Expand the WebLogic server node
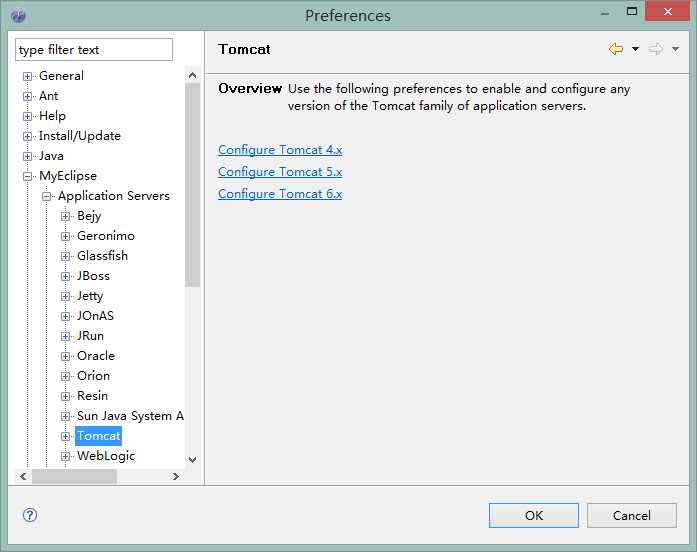The height and width of the screenshot is (552, 697). click(x=65, y=456)
